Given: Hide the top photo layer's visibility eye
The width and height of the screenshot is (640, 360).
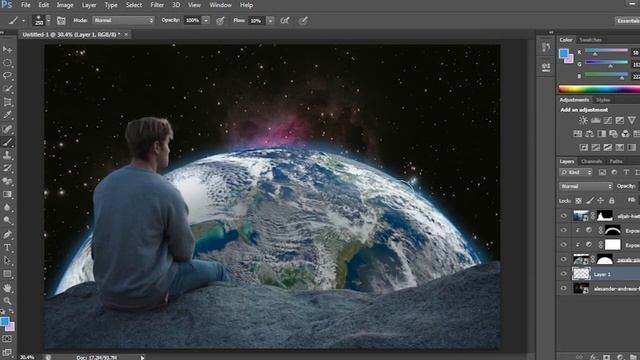Looking at the screenshot, I should (564, 216).
